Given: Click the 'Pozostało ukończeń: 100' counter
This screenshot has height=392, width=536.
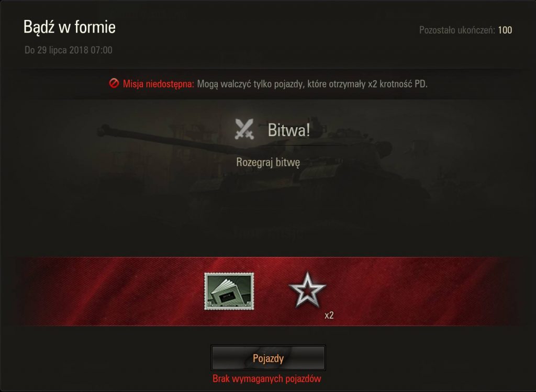Looking at the screenshot, I should (x=465, y=30).
